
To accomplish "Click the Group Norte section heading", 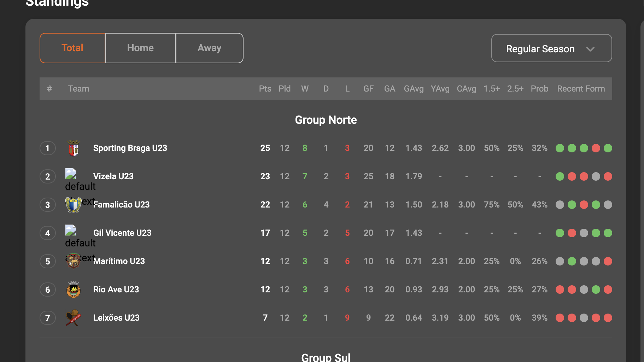I will [326, 120].
